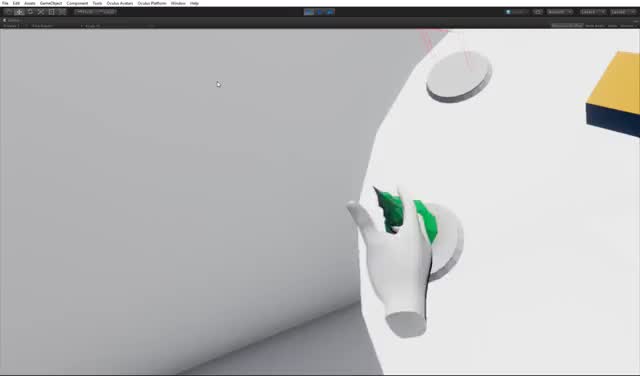This screenshot has width=640, height=376.
Task: Select the Rect tool
Action: pyautogui.click(x=51, y=12)
